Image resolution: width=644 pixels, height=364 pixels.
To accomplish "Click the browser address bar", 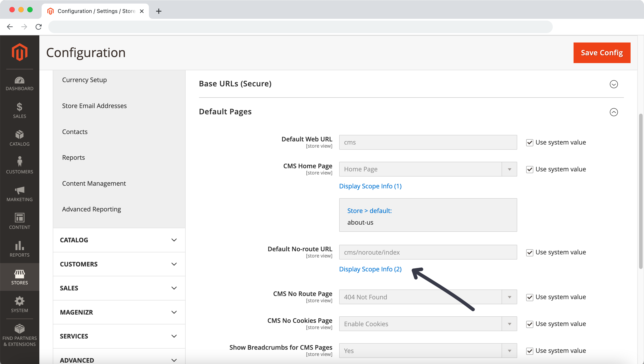I will coord(300,27).
